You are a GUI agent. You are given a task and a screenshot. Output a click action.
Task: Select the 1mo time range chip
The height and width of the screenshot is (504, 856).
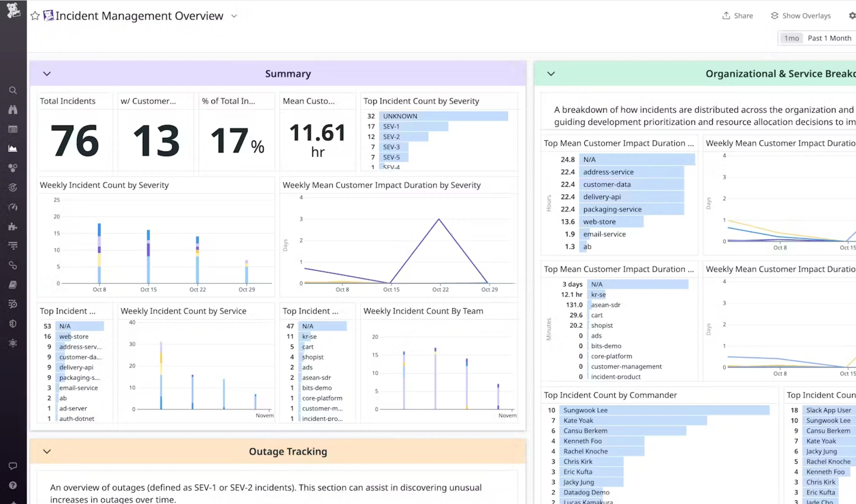pyautogui.click(x=791, y=38)
